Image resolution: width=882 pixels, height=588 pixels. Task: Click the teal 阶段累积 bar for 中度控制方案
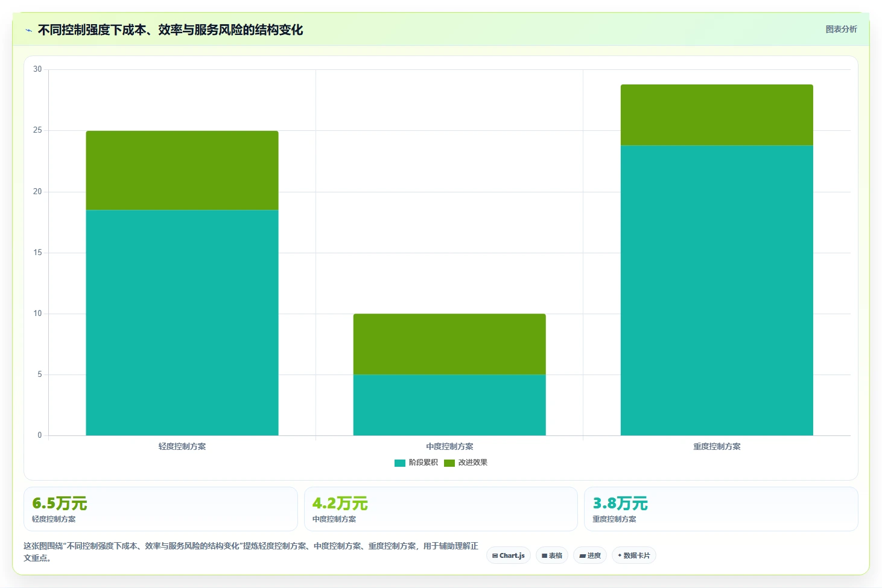[449, 405]
